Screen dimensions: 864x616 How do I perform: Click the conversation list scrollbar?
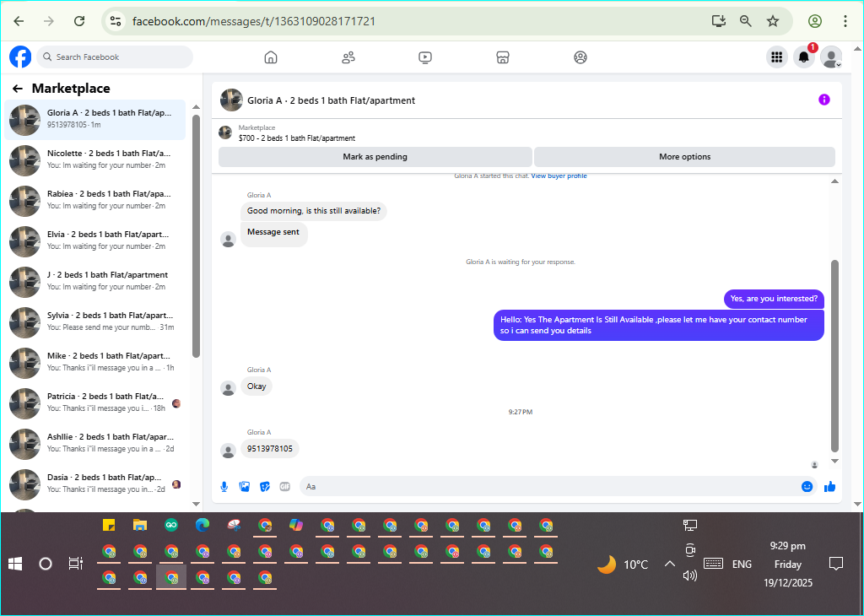click(x=196, y=235)
